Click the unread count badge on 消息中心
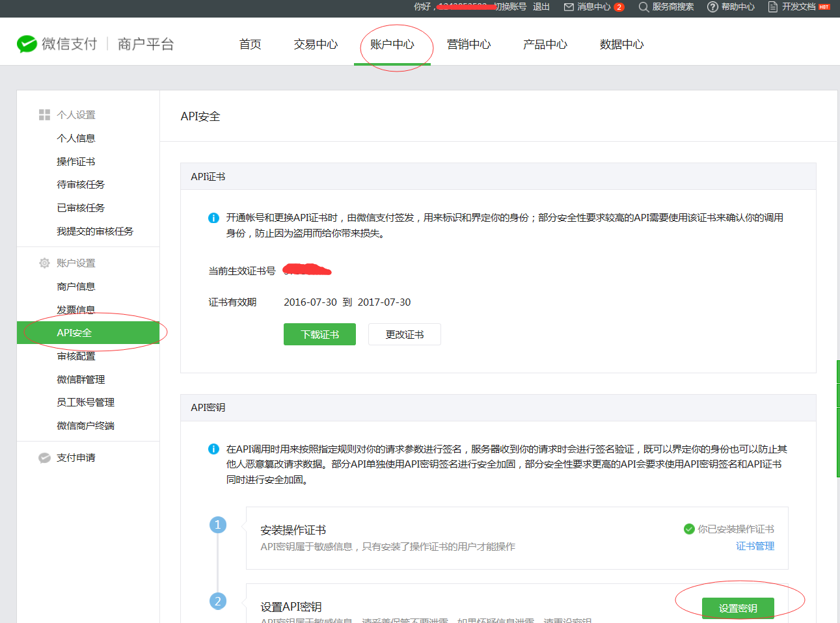Image resolution: width=840 pixels, height=623 pixels. (x=619, y=7)
